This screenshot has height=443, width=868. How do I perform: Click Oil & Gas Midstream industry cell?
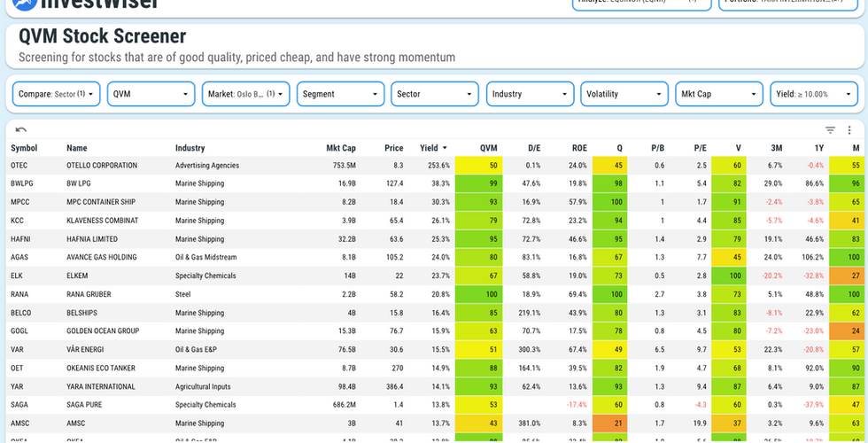coord(205,257)
